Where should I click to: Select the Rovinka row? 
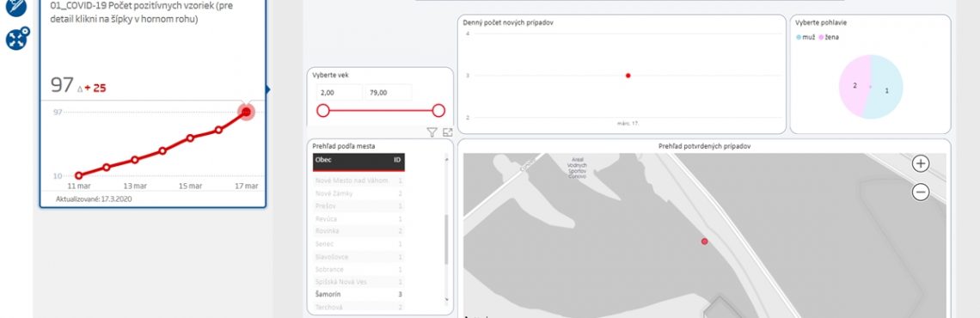coord(358,231)
